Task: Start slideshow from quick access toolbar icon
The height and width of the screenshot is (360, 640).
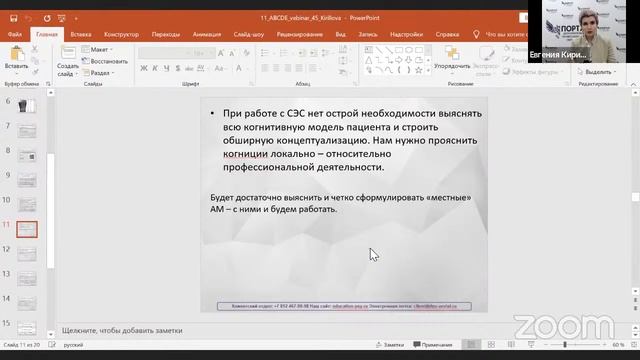Action: point(62,18)
